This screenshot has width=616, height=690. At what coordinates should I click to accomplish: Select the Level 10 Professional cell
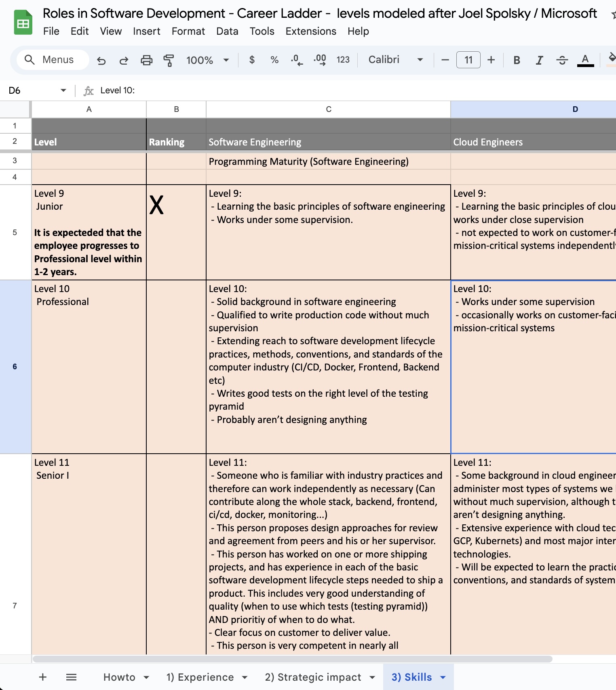coord(89,367)
